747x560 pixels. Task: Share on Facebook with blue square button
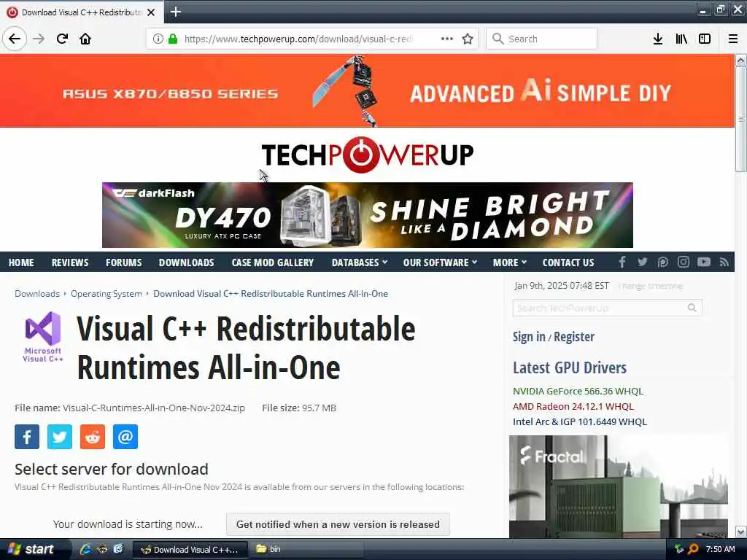click(27, 437)
